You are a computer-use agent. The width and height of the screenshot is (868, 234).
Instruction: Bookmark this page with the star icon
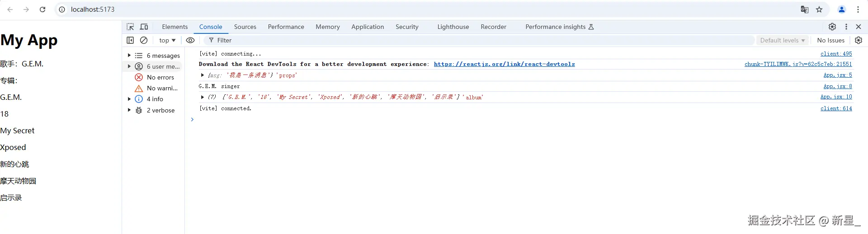point(819,9)
